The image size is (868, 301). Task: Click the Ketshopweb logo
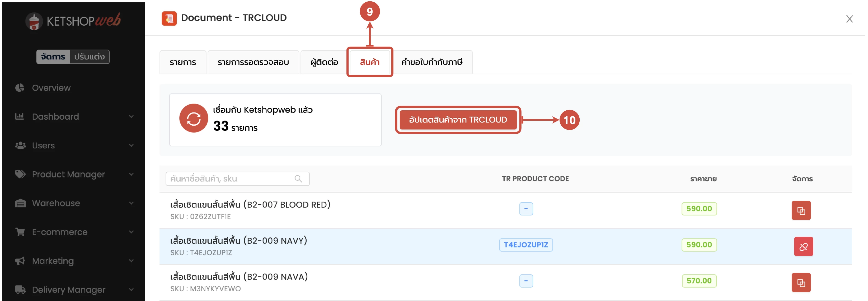tap(73, 21)
